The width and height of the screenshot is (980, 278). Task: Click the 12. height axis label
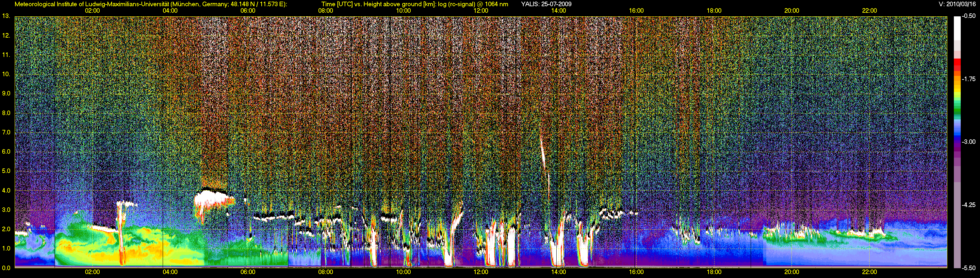pos(6,35)
